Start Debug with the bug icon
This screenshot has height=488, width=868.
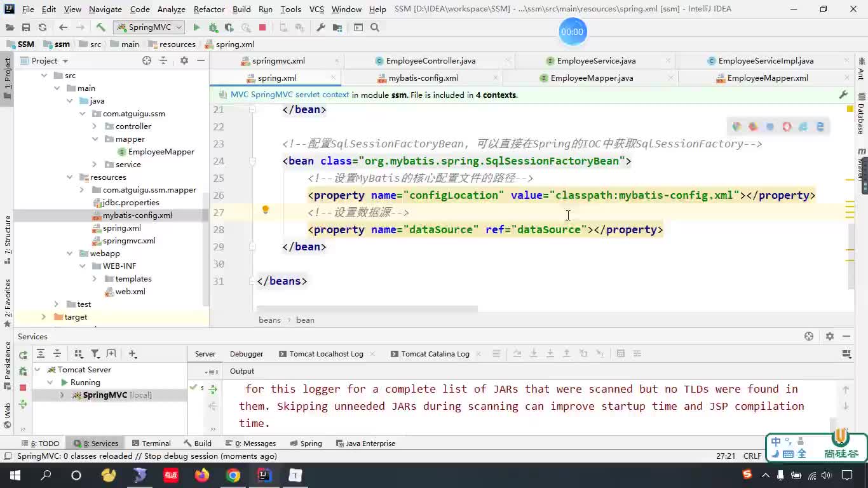tap(213, 27)
